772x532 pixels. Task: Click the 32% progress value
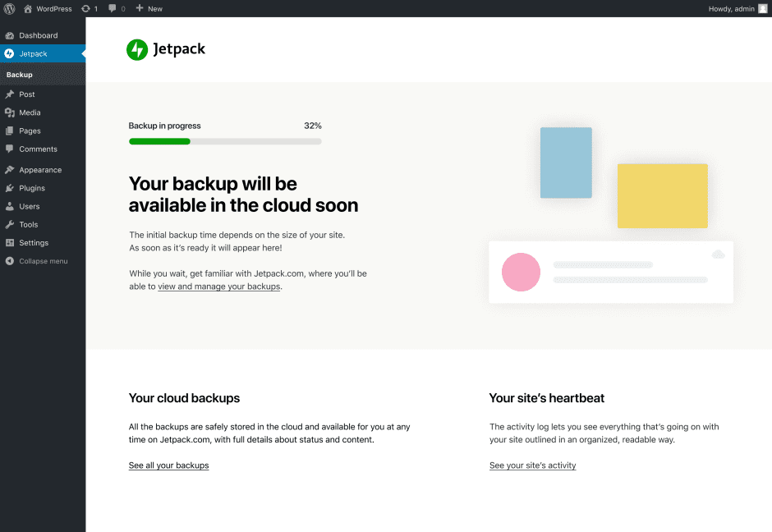(313, 126)
